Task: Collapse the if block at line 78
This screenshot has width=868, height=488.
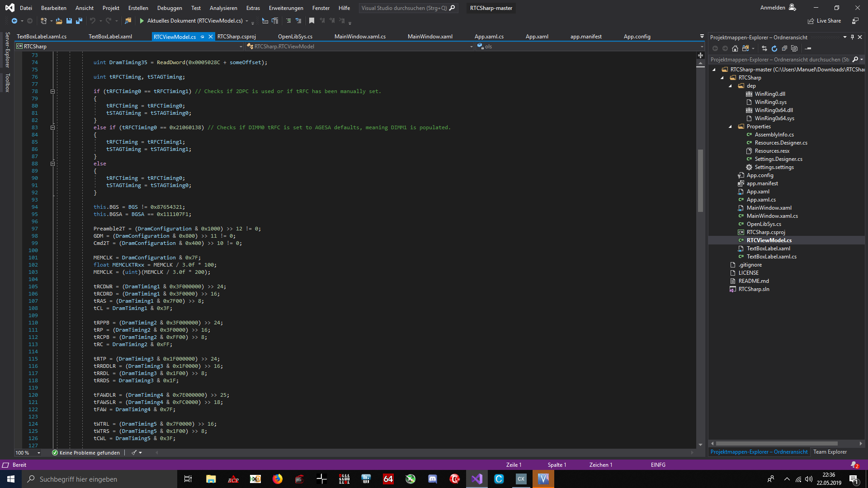Action: click(52, 91)
